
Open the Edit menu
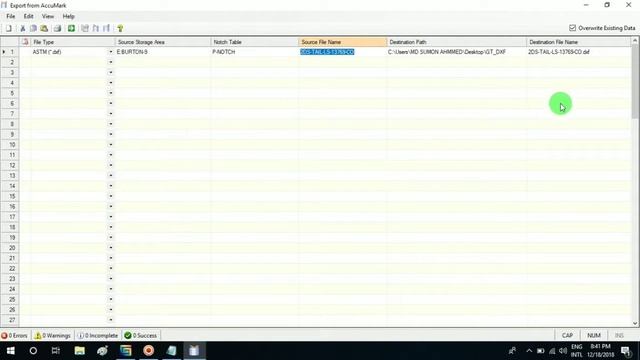(28, 16)
